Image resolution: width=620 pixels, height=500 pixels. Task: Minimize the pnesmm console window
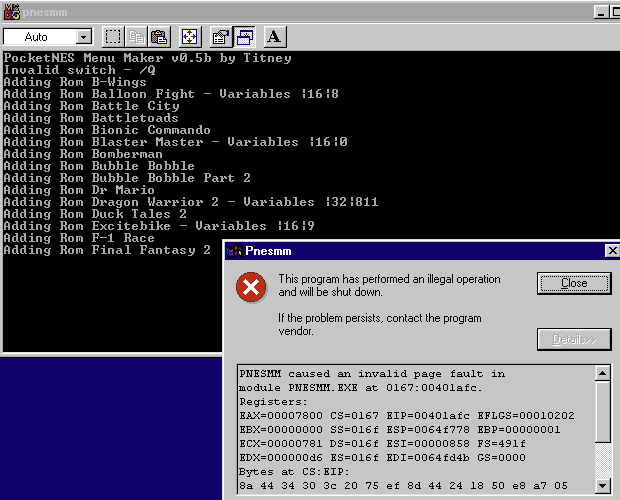click(x=601, y=12)
